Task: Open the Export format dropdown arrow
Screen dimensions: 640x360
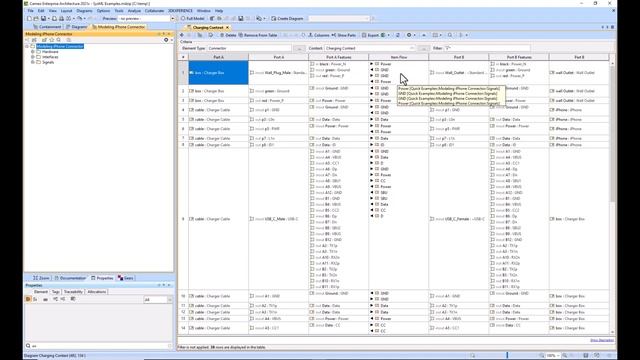Action: click(389, 35)
